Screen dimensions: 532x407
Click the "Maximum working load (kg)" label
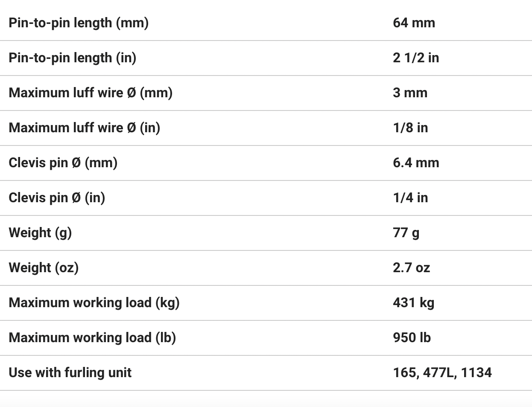coord(94,302)
